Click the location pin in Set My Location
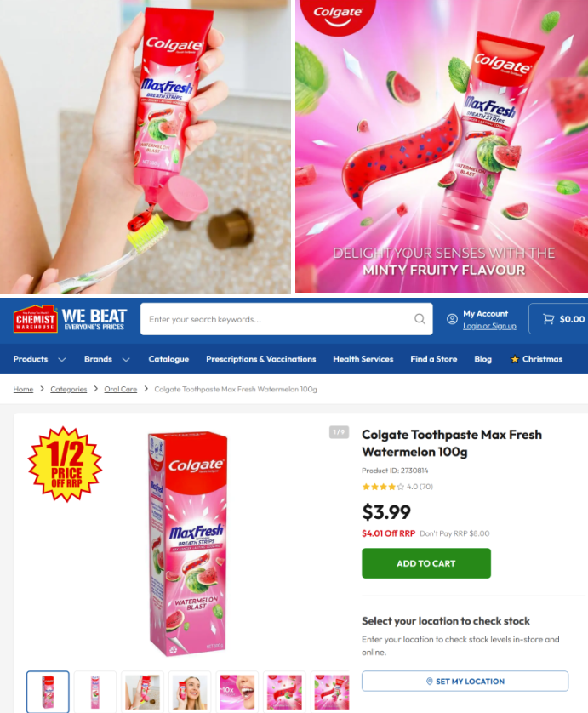Screen dimensions: 588x713 pos(429,682)
